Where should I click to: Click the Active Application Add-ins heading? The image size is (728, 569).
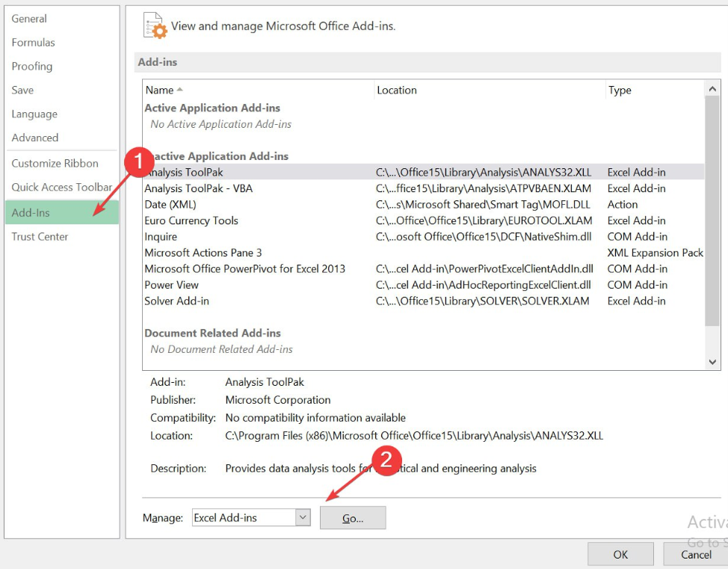[x=212, y=108]
